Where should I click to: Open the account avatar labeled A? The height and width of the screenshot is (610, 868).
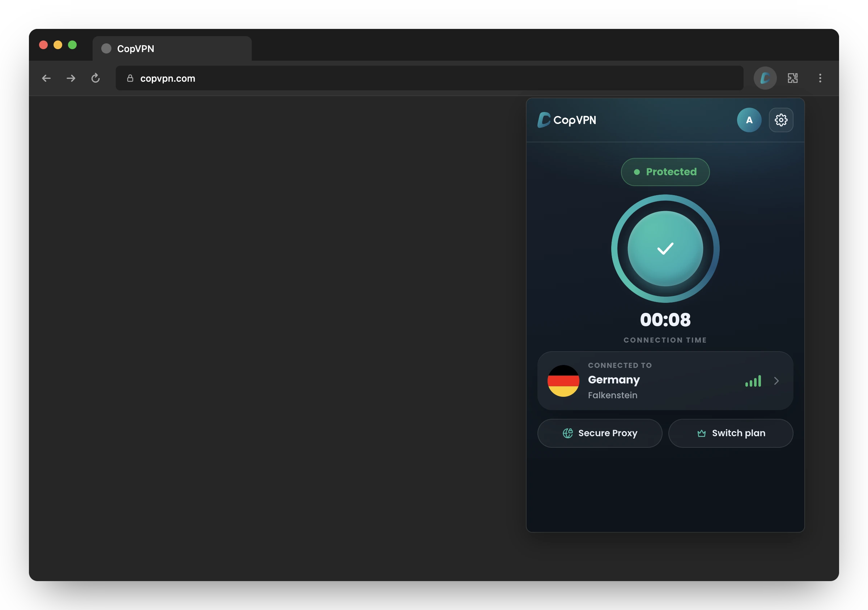pyautogui.click(x=749, y=120)
